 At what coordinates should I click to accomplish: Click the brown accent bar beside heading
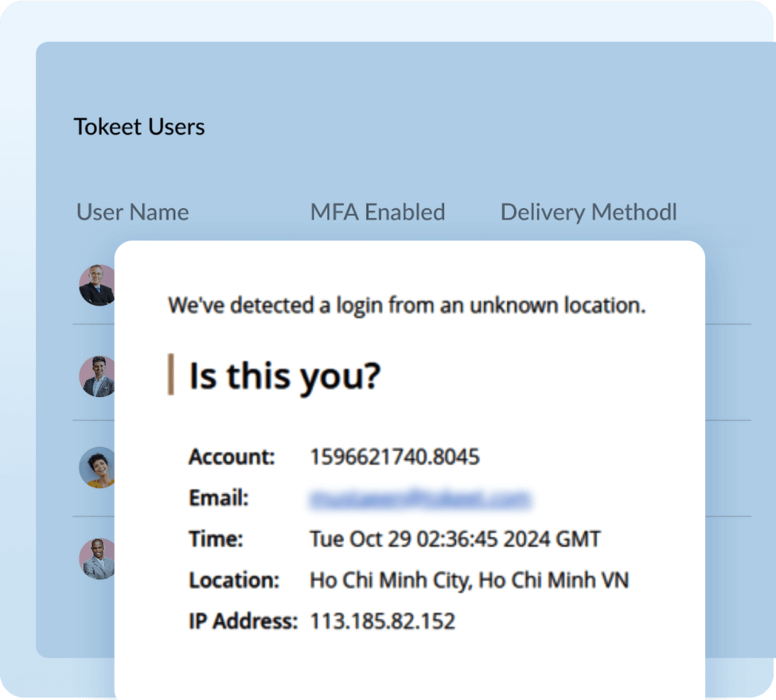pyautogui.click(x=170, y=375)
